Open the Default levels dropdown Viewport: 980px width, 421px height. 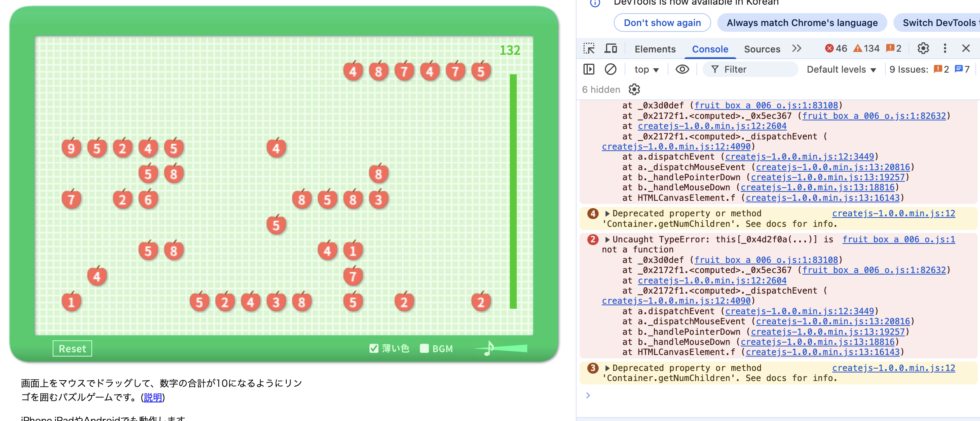click(x=841, y=70)
